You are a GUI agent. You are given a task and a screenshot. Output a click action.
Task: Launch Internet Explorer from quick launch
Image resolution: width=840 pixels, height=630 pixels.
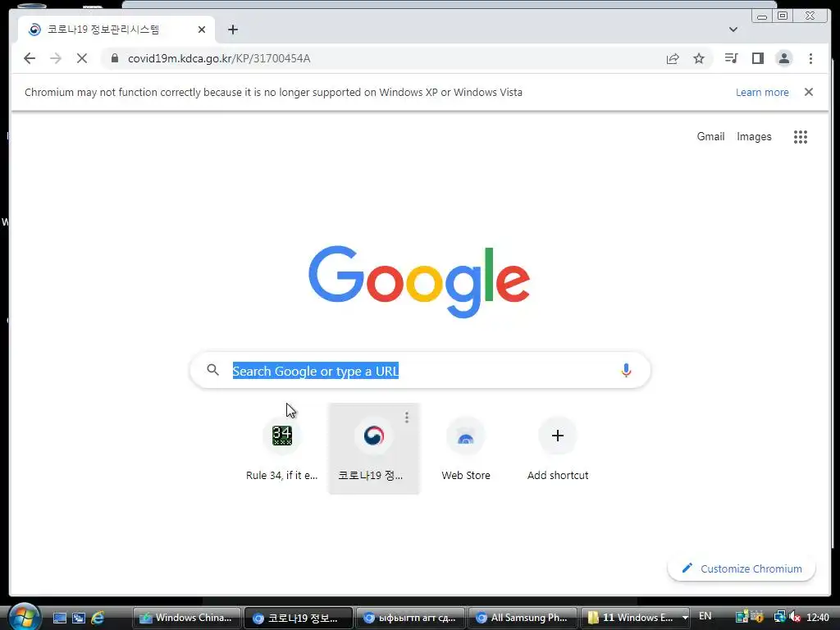(x=98, y=619)
